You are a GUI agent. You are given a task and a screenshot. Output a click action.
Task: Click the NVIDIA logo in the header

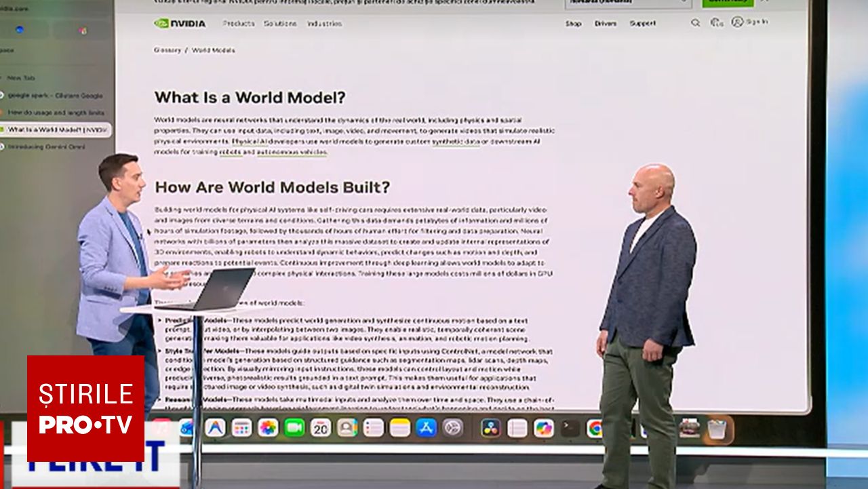pos(180,23)
